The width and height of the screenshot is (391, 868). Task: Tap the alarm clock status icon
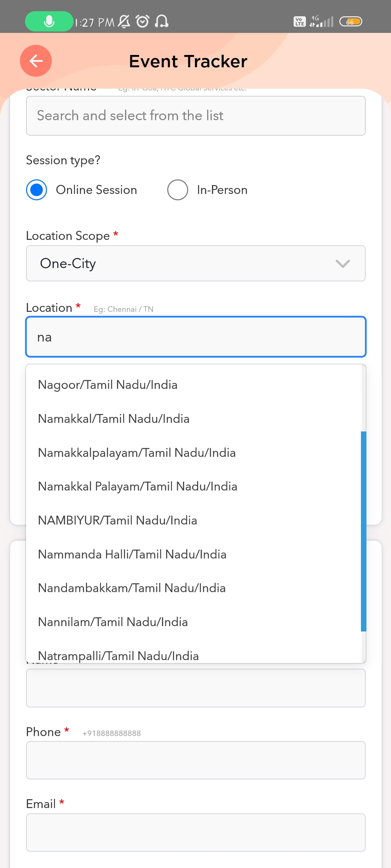click(x=143, y=21)
